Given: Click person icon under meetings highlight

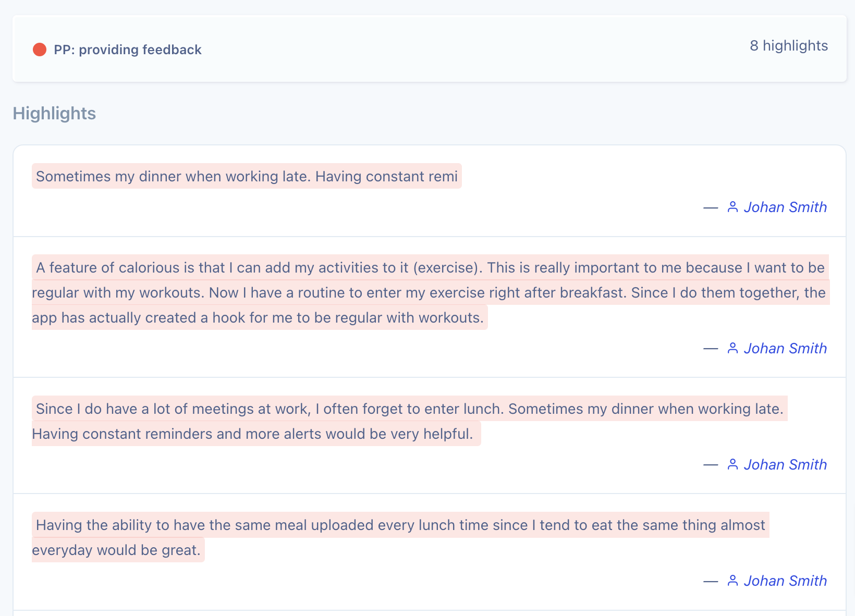Looking at the screenshot, I should tap(732, 464).
